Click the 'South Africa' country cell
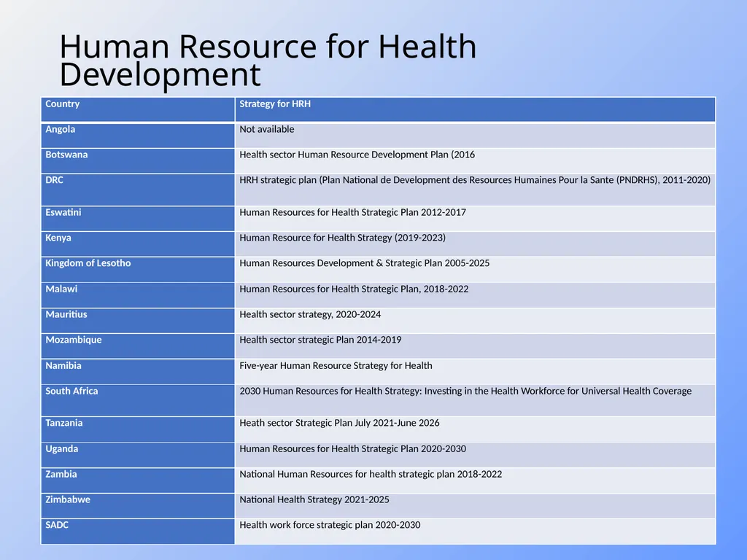This screenshot has height=560, width=747. pyautogui.click(x=138, y=400)
